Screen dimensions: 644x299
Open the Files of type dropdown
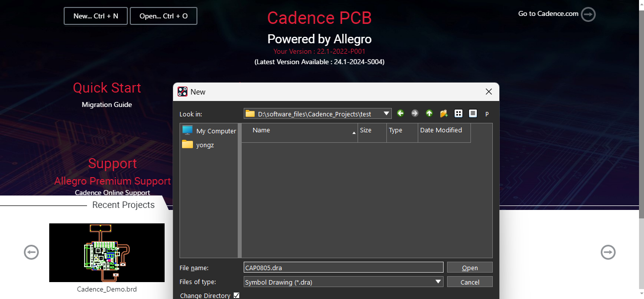(438, 282)
